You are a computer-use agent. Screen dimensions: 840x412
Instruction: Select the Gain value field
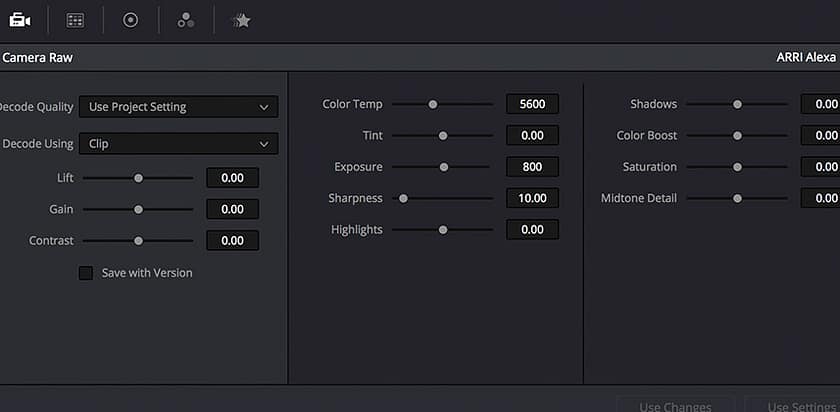(232, 209)
